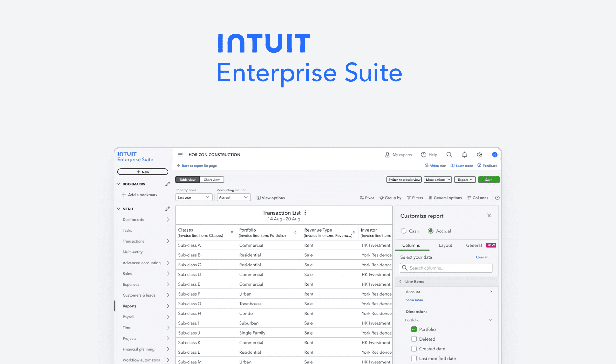Screen dimensions: 616x364
Task: Uncheck the Portfolio checkbox
Action: pyautogui.click(x=414, y=329)
